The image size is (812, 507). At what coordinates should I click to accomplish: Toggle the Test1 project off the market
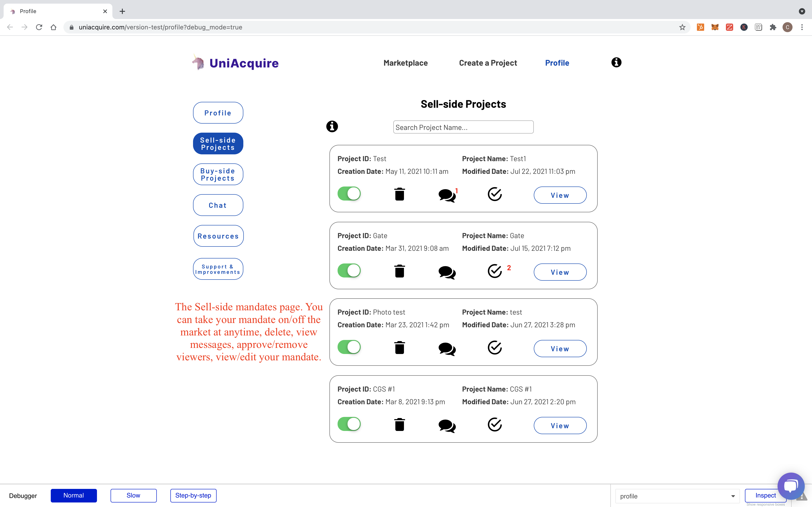[x=349, y=194]
